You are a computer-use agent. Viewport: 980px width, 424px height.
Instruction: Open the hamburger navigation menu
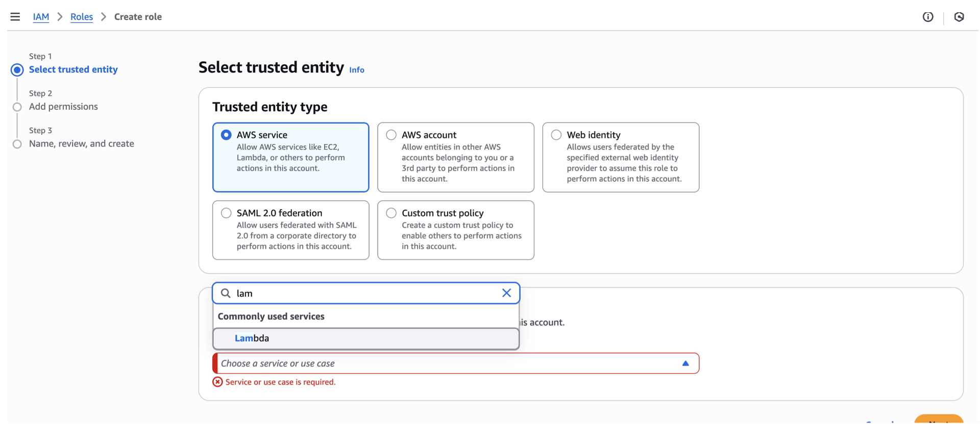click(15, 17)
